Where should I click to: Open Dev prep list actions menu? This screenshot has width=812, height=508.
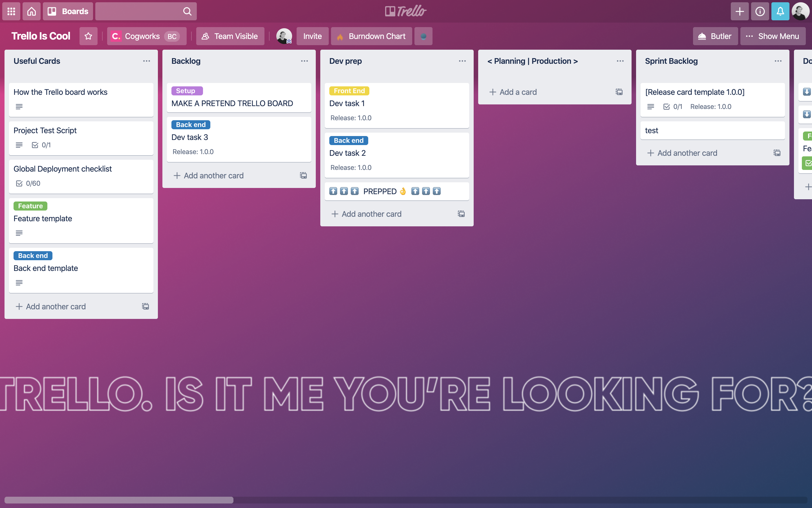pyautogui.click(x=462, y=61)
